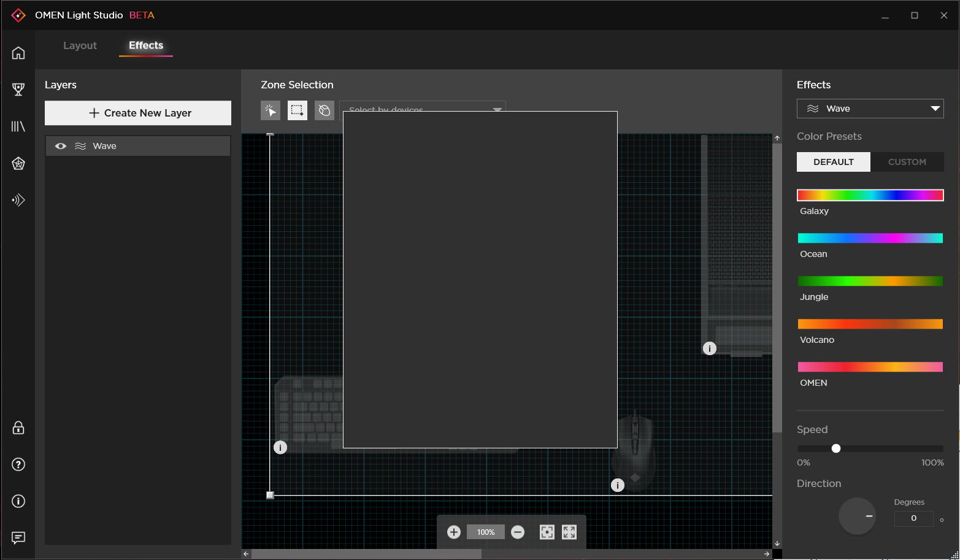Viewport: 960px width, 560px height.
Task: Switch to the CUSTOM color presets tab
Action: [907, 161]
